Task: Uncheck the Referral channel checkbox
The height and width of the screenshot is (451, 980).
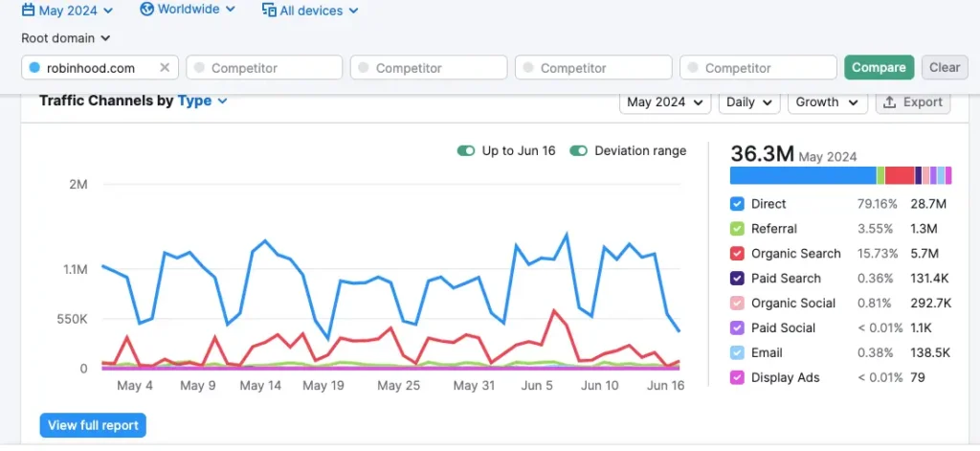Action: click(738, 229)
